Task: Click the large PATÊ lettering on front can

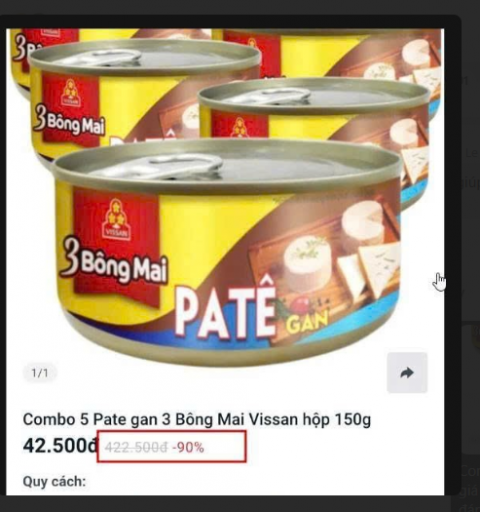Action: tap(225, 307)
